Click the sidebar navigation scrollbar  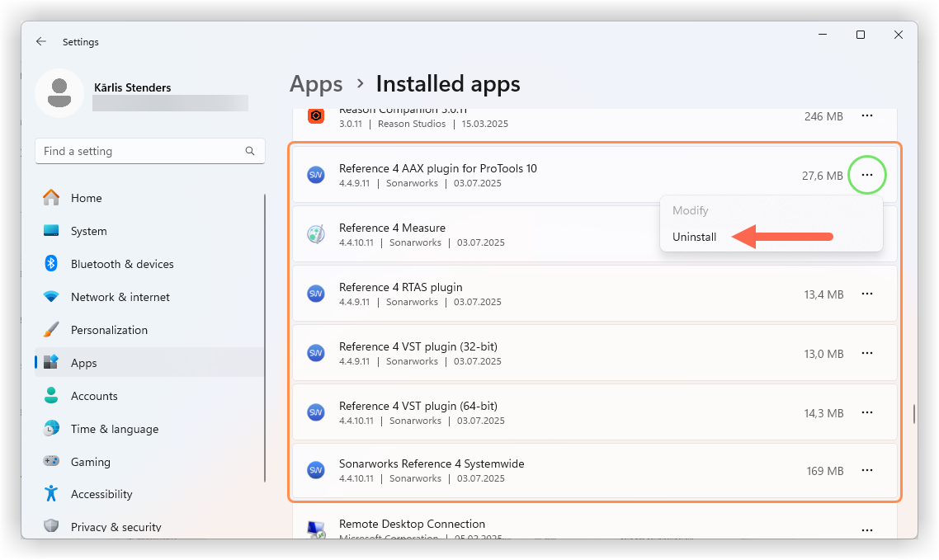point(265,338)
